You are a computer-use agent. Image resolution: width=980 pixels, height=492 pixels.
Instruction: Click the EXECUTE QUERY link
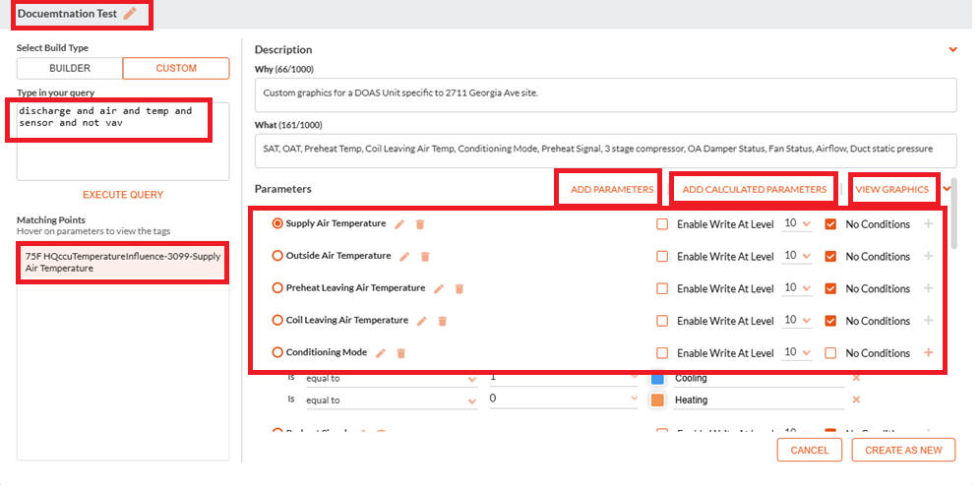pos(123,195)
